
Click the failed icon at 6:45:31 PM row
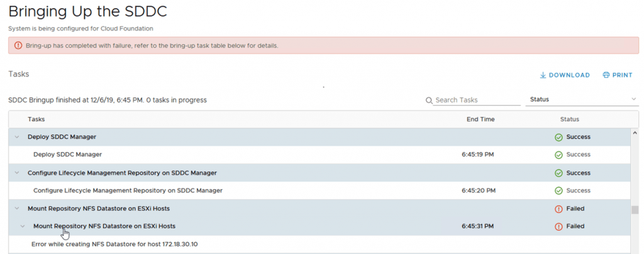[558, 226]
